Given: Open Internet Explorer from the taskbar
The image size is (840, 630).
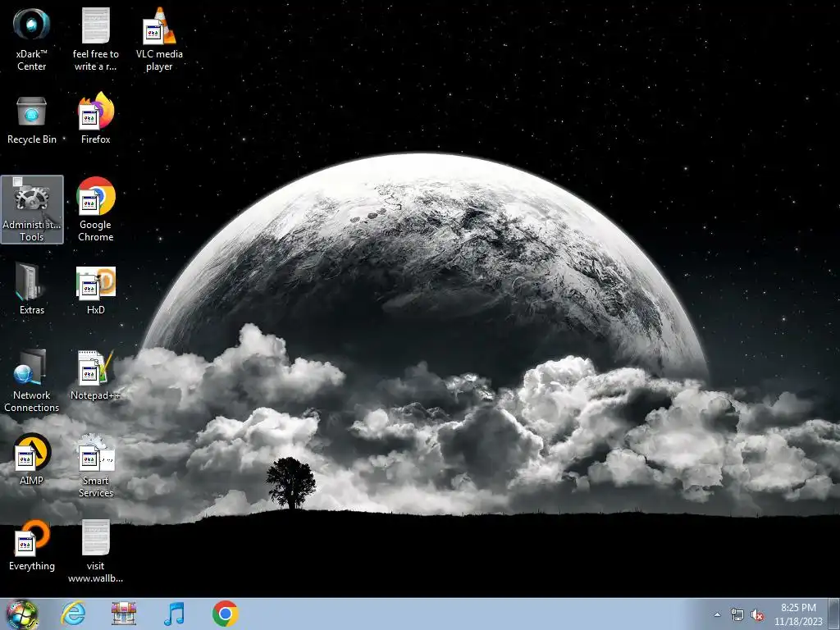Looking at the screenshot, I should pos(73,614).
